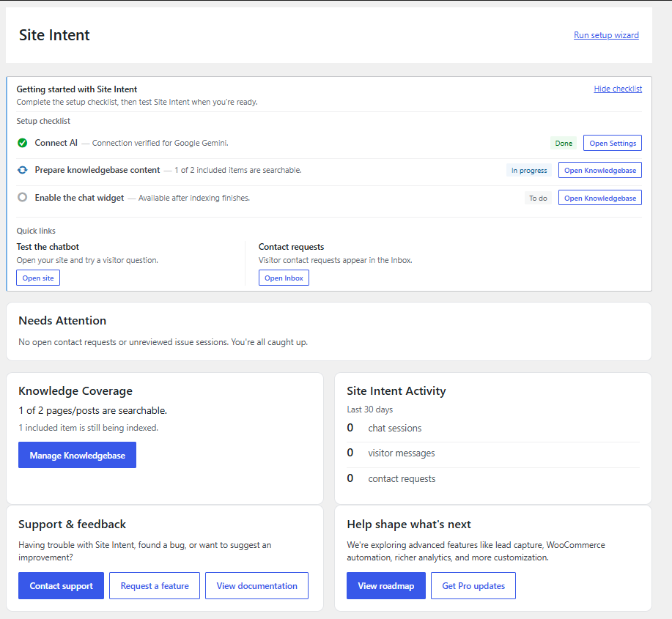Open Knowledgebase from the Prepare knowledgebase content row

(600, 170)
